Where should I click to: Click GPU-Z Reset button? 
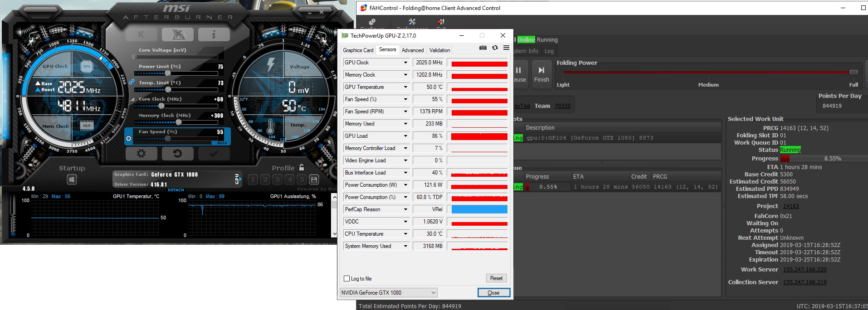pos(496,278)
